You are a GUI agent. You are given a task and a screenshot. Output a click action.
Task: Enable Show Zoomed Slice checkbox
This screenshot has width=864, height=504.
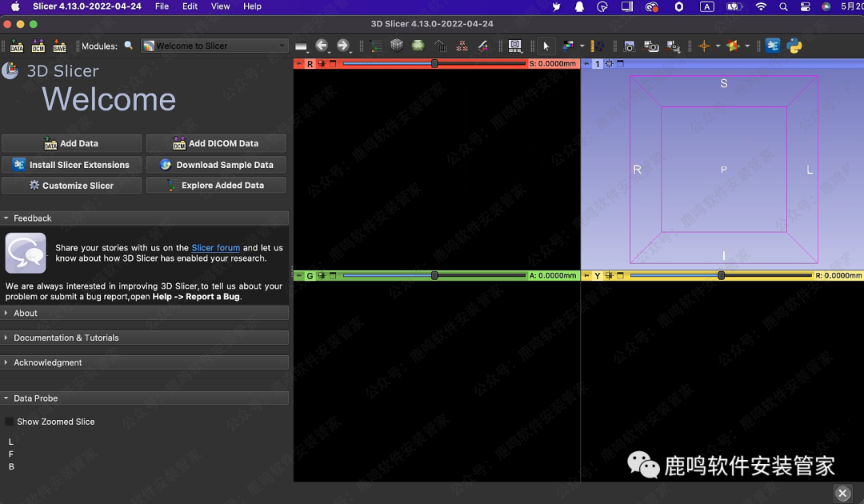click(x=10, y=422)
